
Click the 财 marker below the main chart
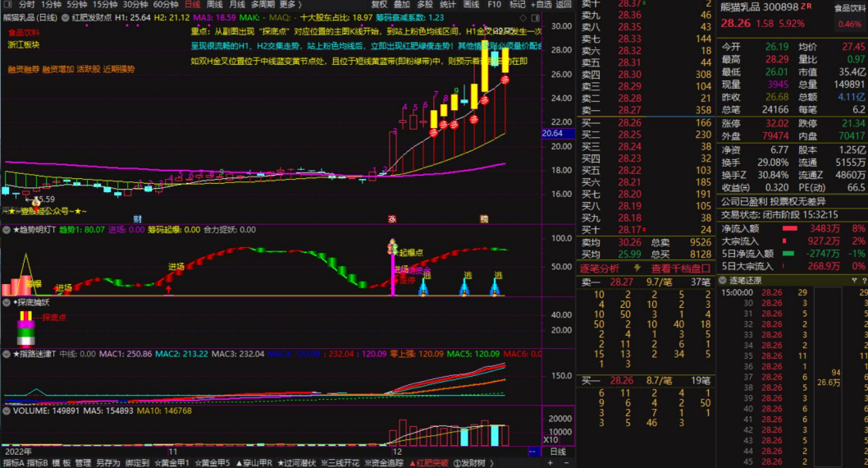click(x=137, y=219)
